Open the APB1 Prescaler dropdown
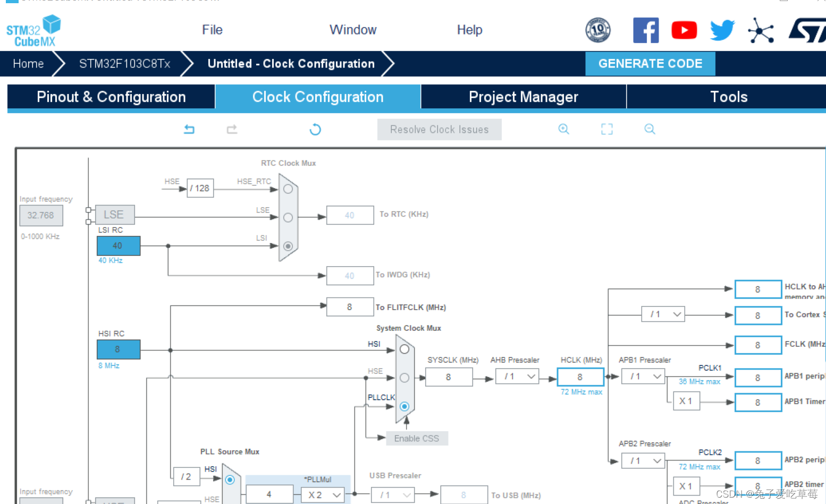This screenshot has height=504, width=826. (x=643, y=377)
